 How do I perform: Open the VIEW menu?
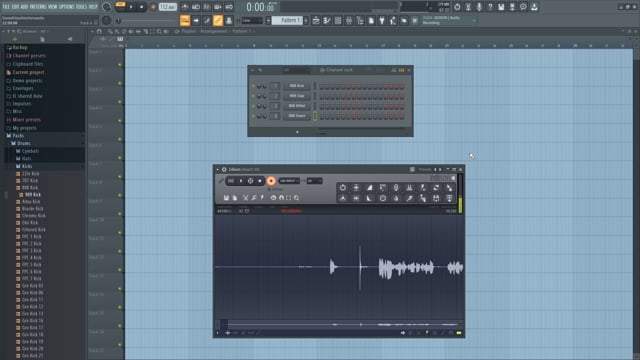pos(53,7)
